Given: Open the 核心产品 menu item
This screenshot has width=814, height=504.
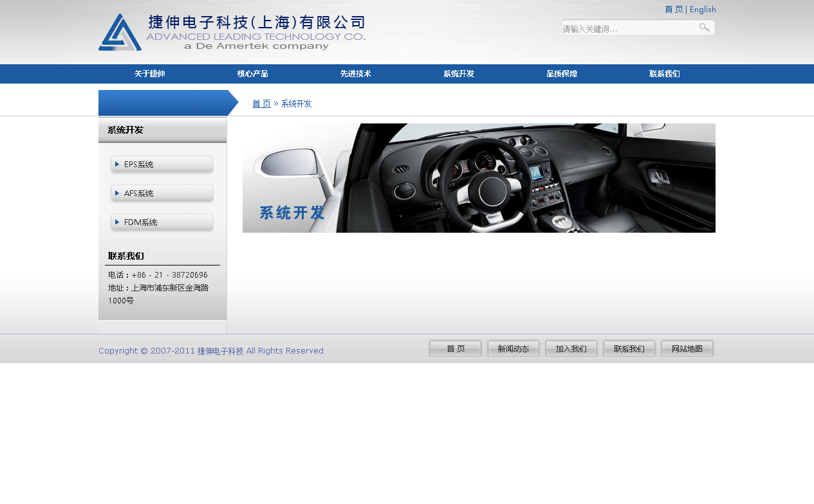Looking at the screenshot, I should pos(253,74).
